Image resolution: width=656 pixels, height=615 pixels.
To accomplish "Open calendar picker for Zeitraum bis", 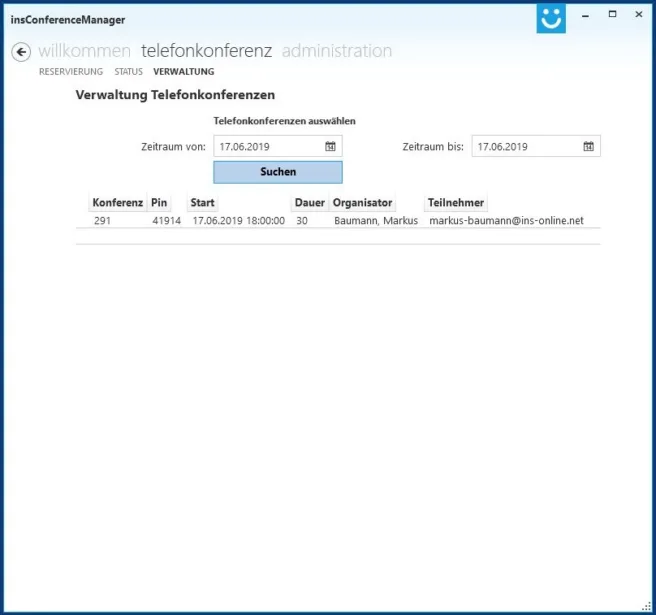I will 588,146.
